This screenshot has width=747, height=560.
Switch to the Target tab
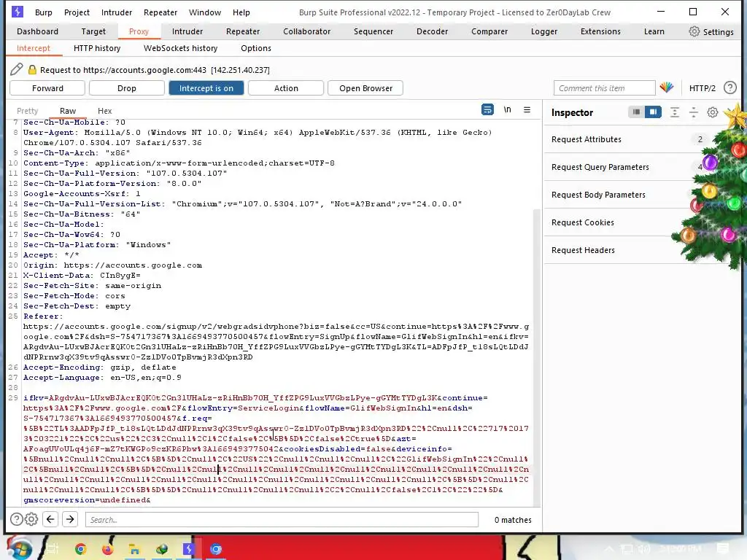[93, 31]
